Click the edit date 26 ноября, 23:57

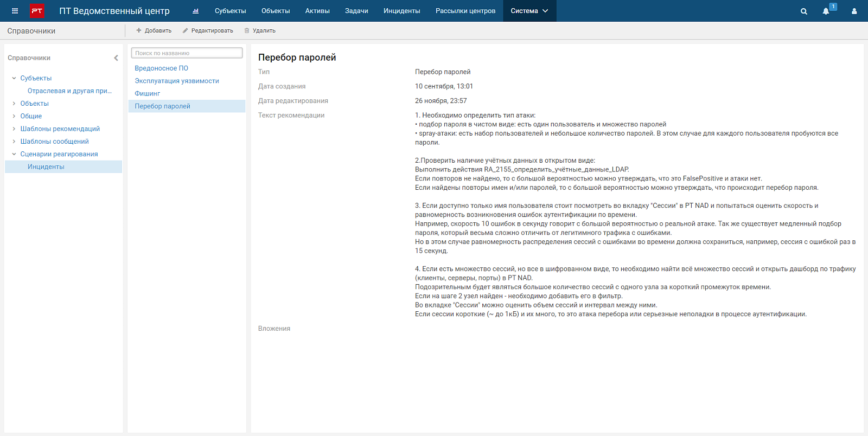(441, 101)
